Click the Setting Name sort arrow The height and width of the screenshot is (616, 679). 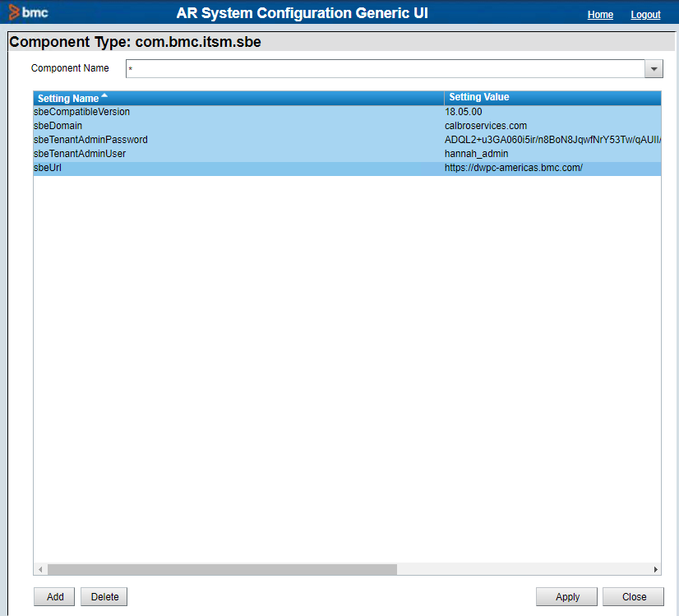104,96
